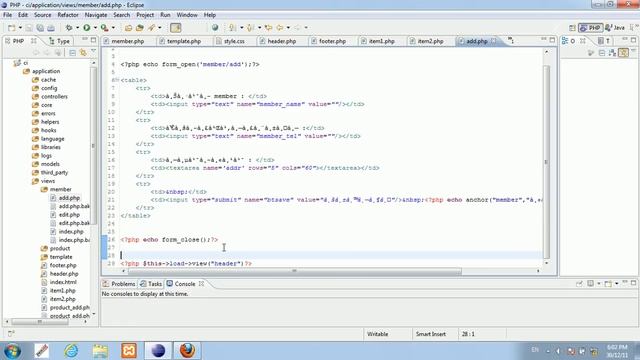Click the Last Edit Location icon
Image resolution: width=640 pixels, height=360 pixels.
pos(268,28)
